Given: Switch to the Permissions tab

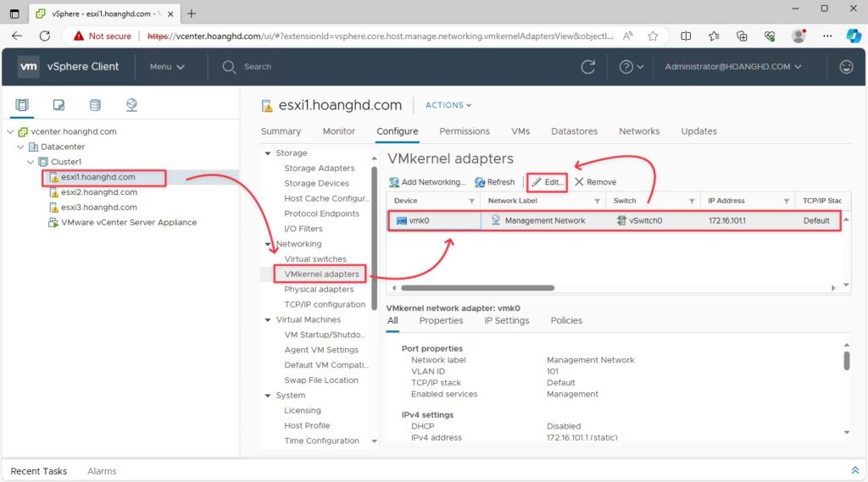Looking at the screenshot, I should 465,131.
